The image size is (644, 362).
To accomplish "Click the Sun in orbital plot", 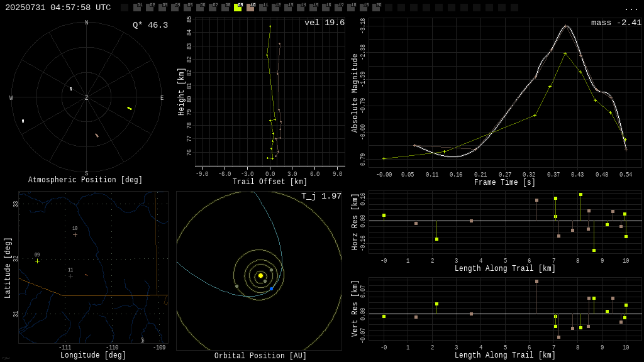I will click(x=260, y=275).
